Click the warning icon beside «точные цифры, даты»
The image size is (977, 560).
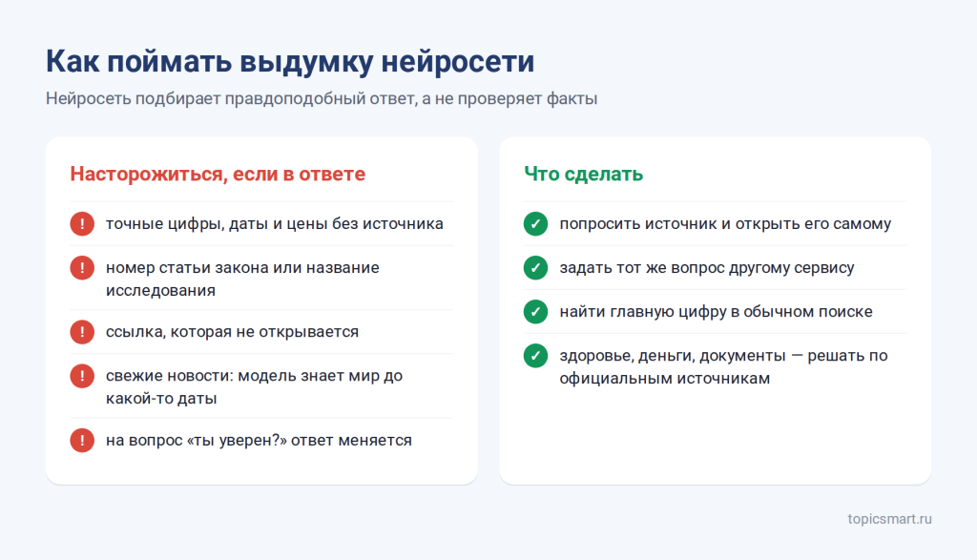coord(82,223)
